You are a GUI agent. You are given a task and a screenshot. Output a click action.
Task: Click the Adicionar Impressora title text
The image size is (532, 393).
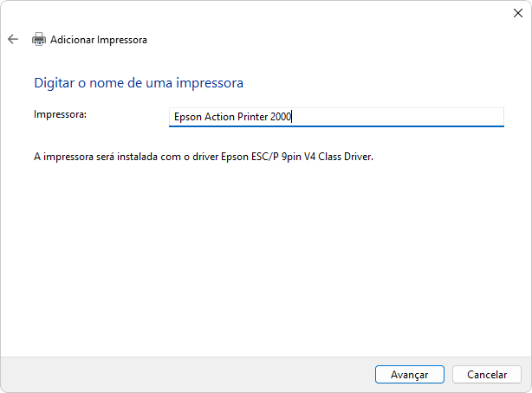tap(99, 40)
